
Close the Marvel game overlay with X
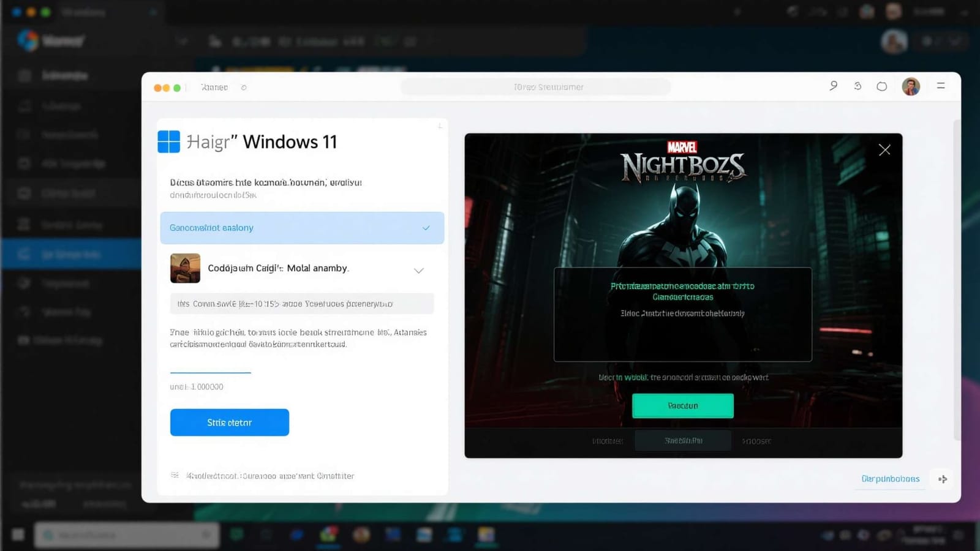click(x=884, y=149)
